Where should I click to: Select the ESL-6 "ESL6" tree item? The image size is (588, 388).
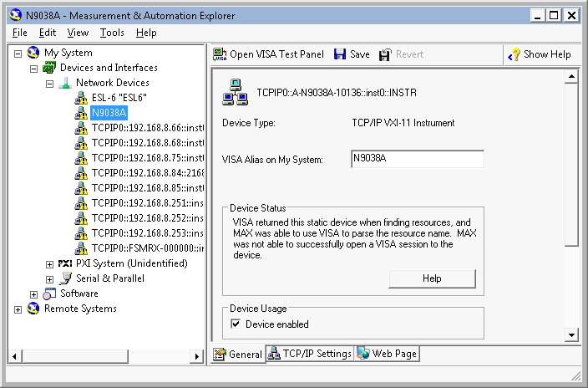[119, 98]
